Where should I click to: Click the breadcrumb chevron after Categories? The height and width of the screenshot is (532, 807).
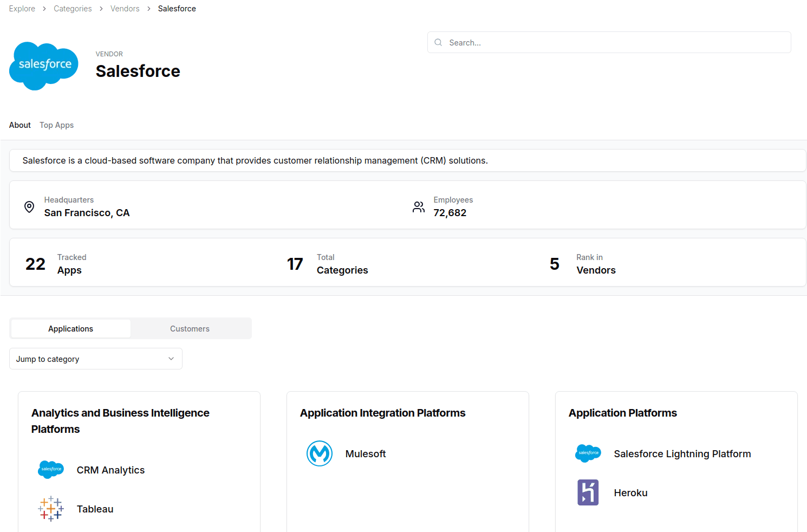click(x=101, y=9)
